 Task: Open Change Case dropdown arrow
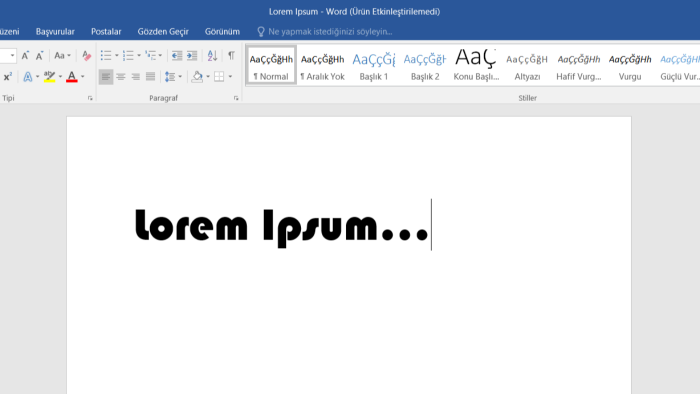(x=69, y=56)
